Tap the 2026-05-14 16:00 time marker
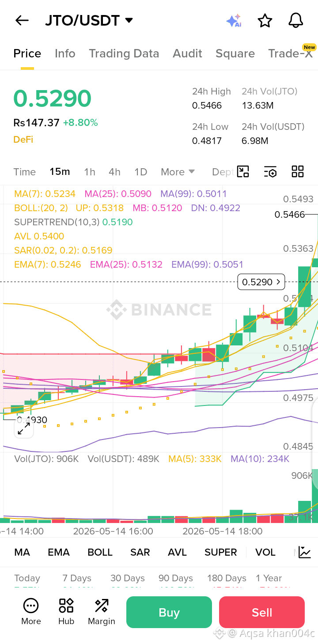 point(113,531)
